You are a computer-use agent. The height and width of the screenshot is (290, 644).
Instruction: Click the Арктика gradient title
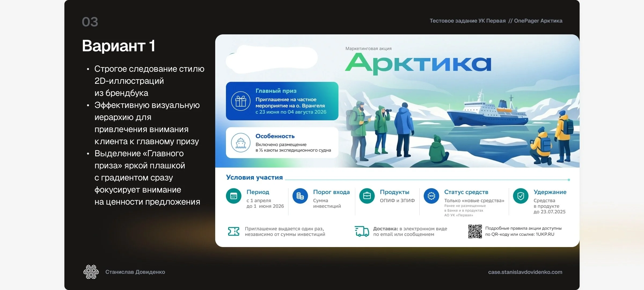pos(418,63)
